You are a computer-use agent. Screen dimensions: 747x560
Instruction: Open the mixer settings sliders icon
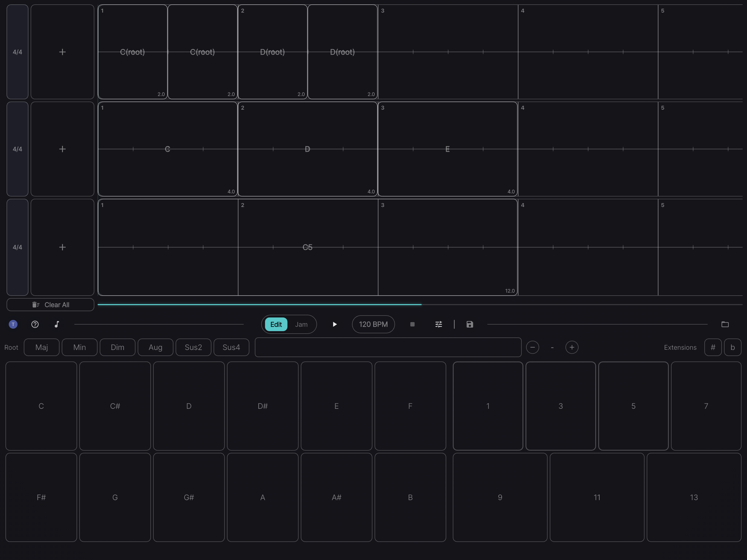click(x=438, y=324)
